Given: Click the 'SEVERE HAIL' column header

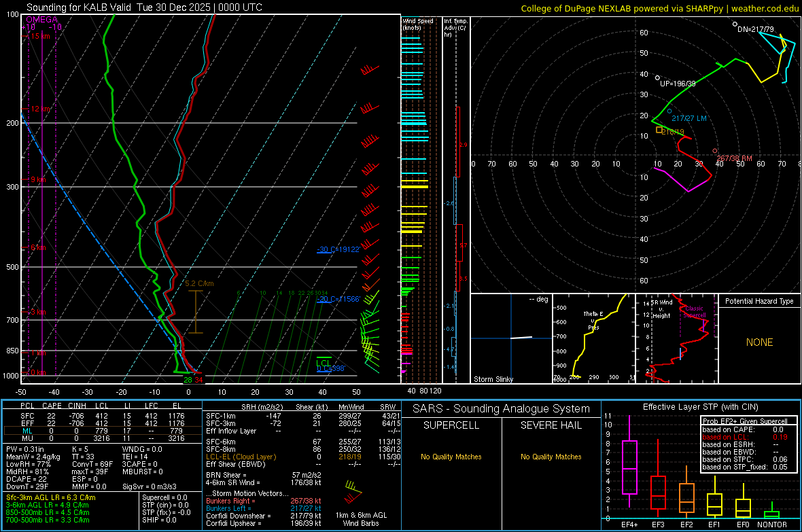Looking at the screenshot, I should pyautogui.click(x=551, y=425).
